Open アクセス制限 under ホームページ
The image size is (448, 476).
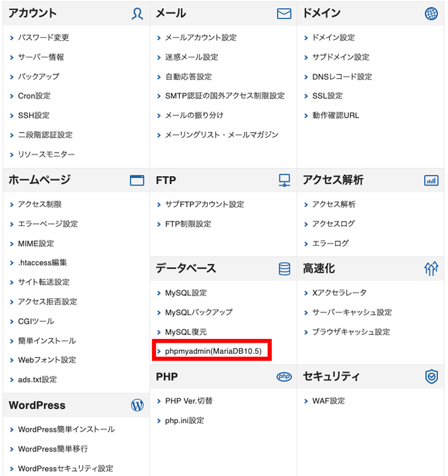[x=40, y=205]
